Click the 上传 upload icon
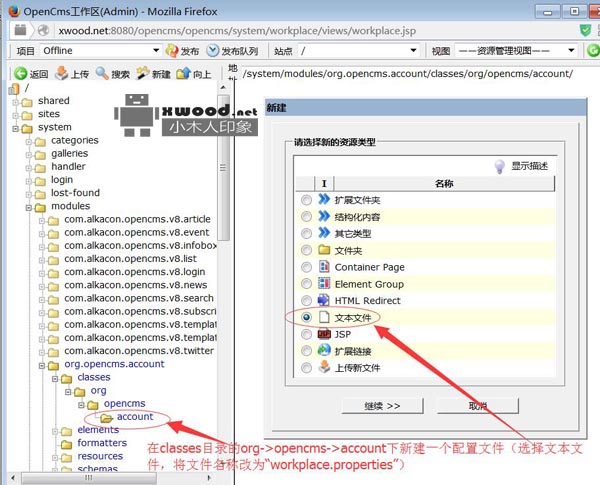 click(61, 73)
